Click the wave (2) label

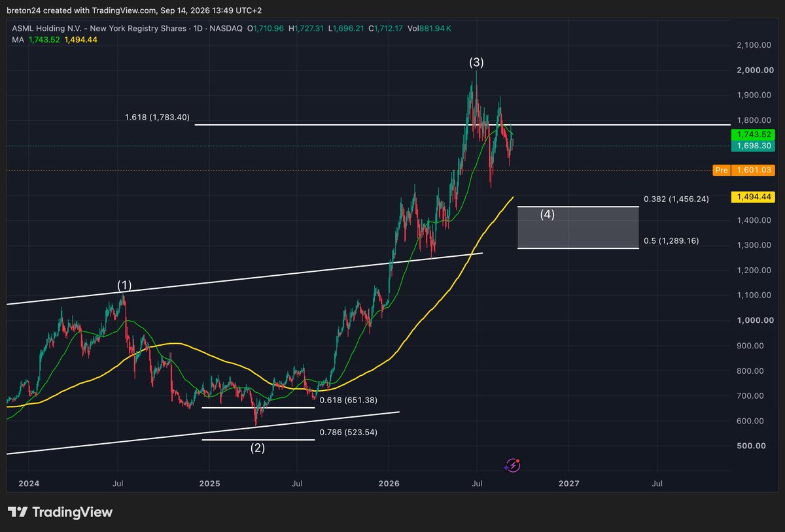pos(258,448)
